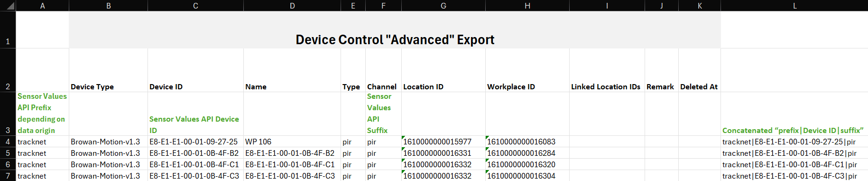The height and width of the screenshot is (181, 868).
Task: Select column A header
Action: 43,6
